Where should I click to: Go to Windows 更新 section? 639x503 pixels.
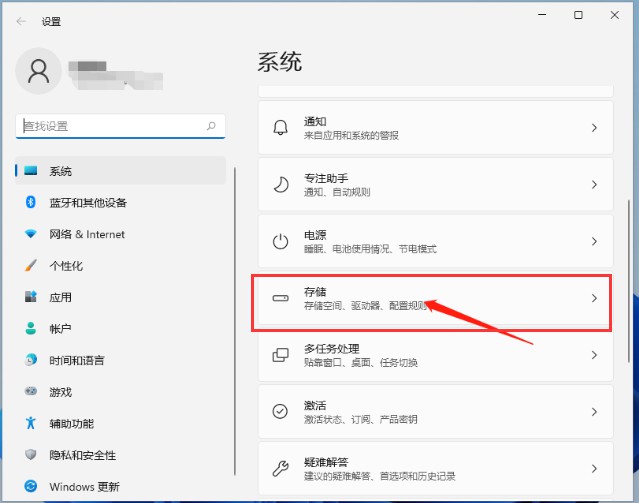tap(84, 487)
